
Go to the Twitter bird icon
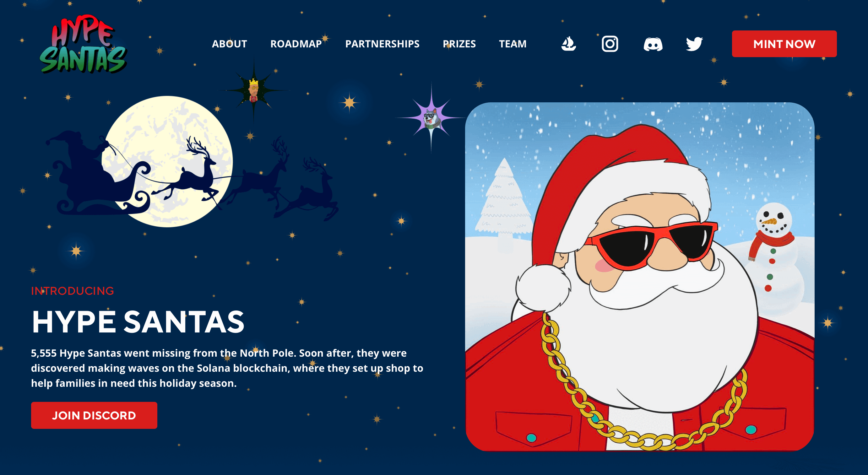tap(694, 44)
